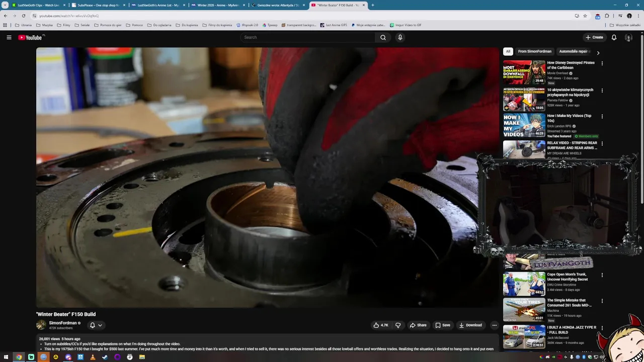
Task: Click the main video player
Action: [267, 177]
